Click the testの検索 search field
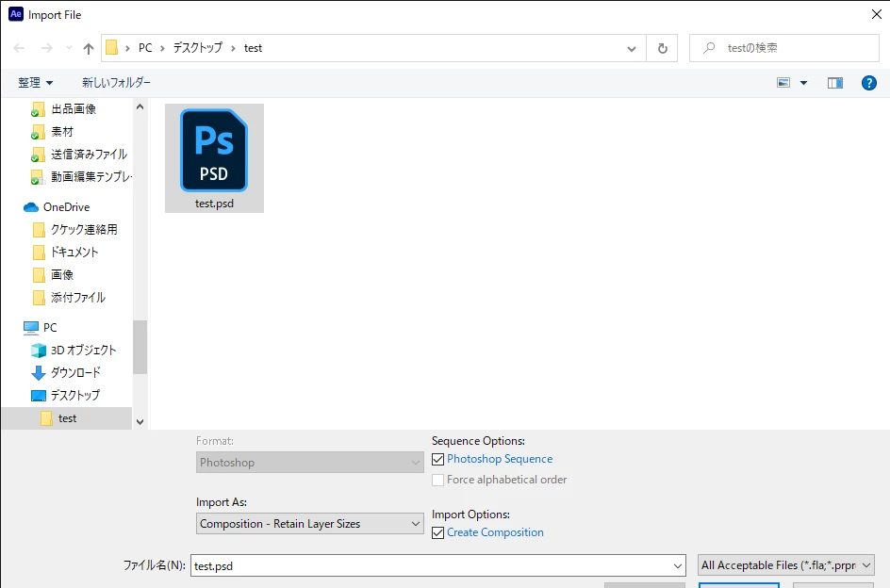Viewport: 890px width, 588px height. click(783, 48)
